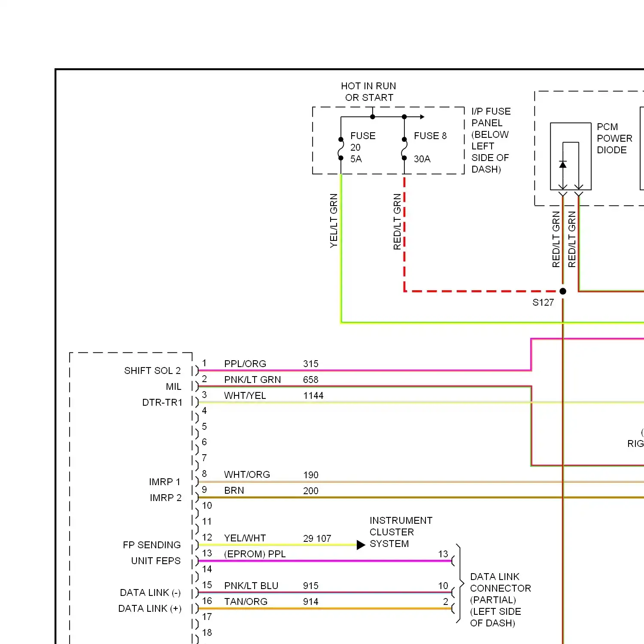Select the FUSE 20 5A label
Viewport: 644px width, 644px height.
[363, 147]
